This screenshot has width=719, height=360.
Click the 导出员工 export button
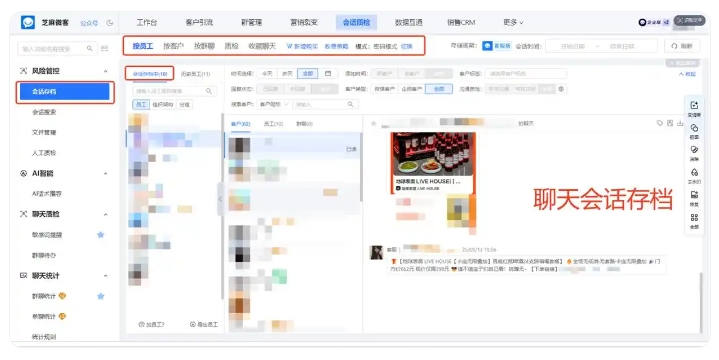click(x=204, y=324)
